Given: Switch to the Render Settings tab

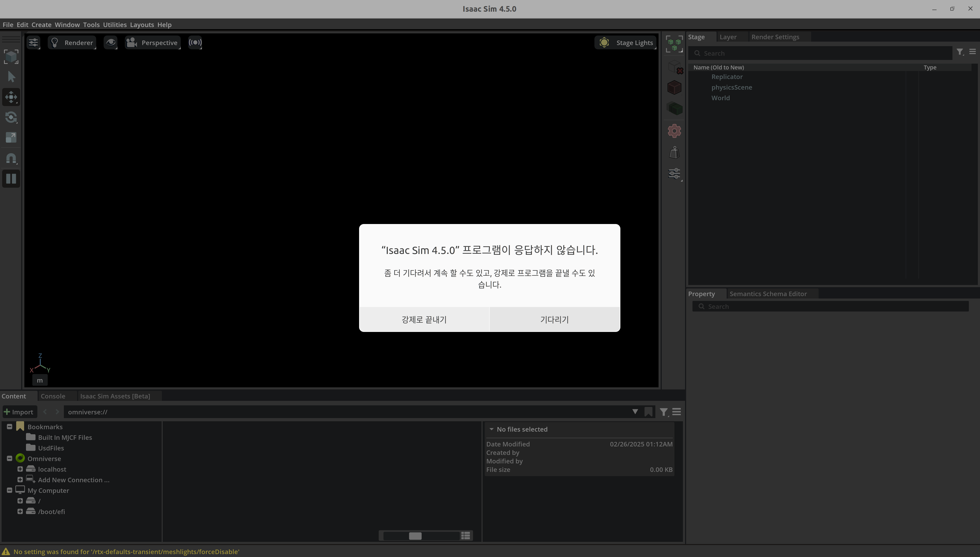Looking at the screenshot, I should 775,37.
